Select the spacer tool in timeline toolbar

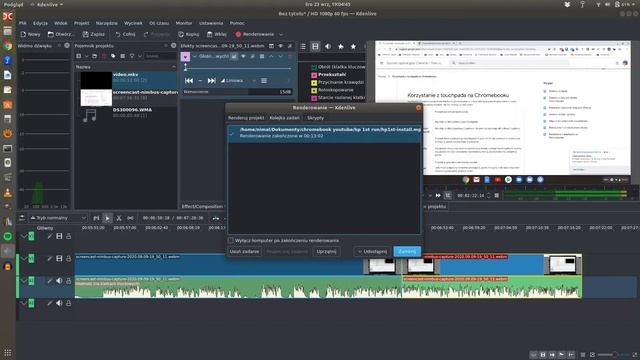coord(130,218)
